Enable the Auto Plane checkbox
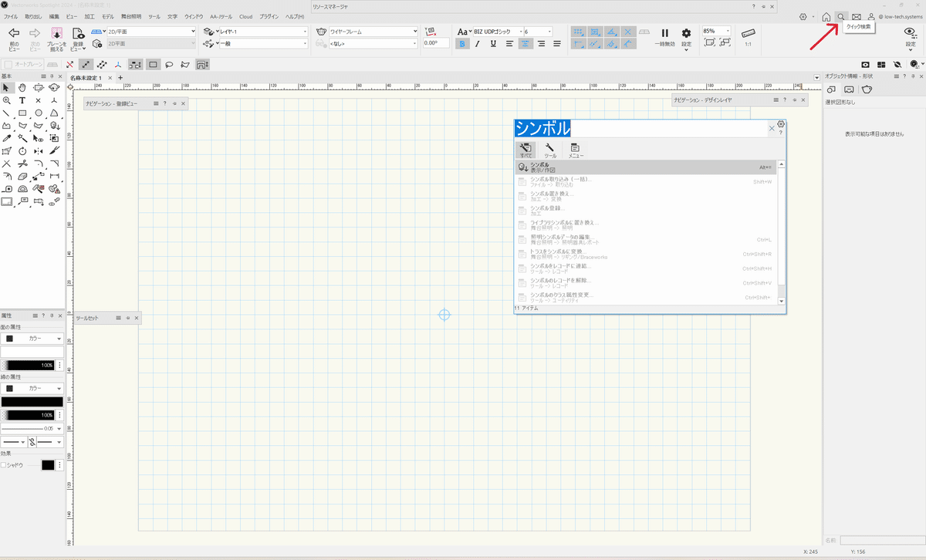The image size is (926, 560). [x=7, y=65]
